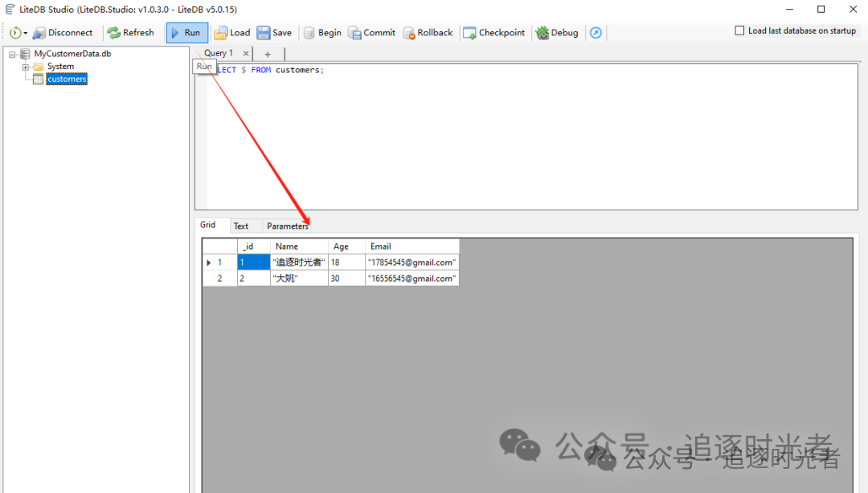The height and width of the screenshot is (493, 868).
Task: Save the query with Save button
Action: (275, 33)
